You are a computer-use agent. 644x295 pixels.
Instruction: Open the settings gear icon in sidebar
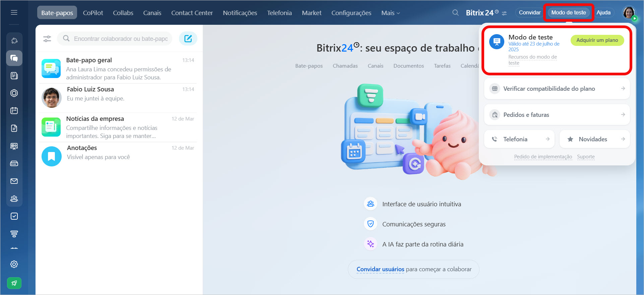tap(14, 264)
